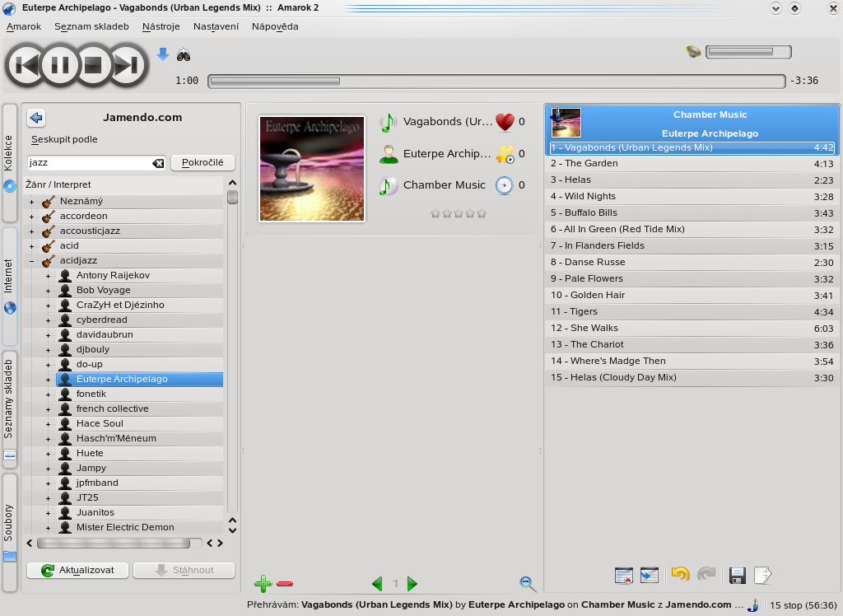Click the clear playlist icon
Image resolution: width=843 pixels, height=616 pixels.
point(624,576)
